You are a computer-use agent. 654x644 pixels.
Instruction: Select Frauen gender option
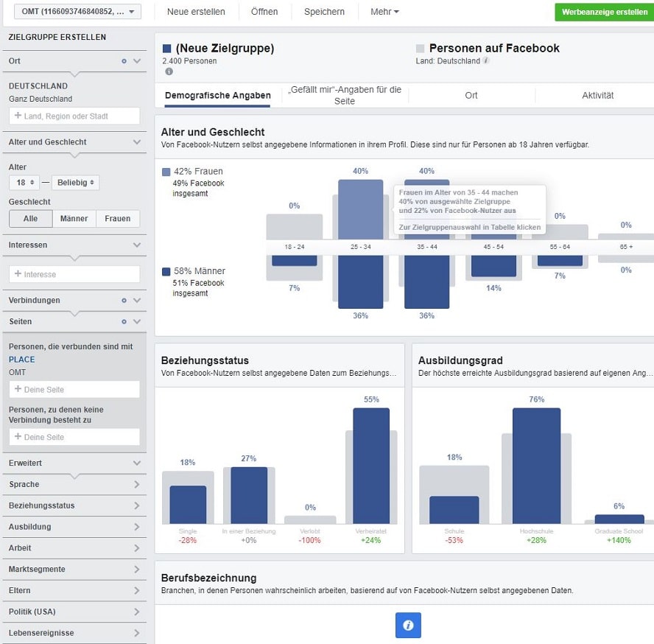pyautogui.click(x=118, y=219)
